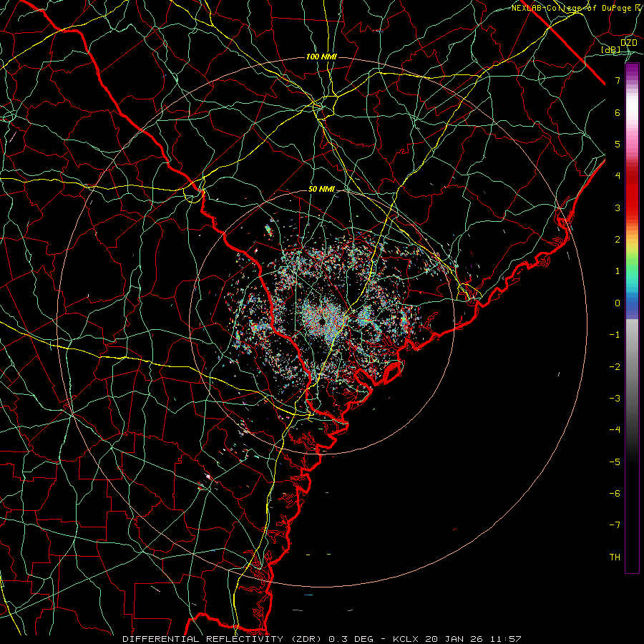Click the "0" value on the color scale

coord(618,303)
